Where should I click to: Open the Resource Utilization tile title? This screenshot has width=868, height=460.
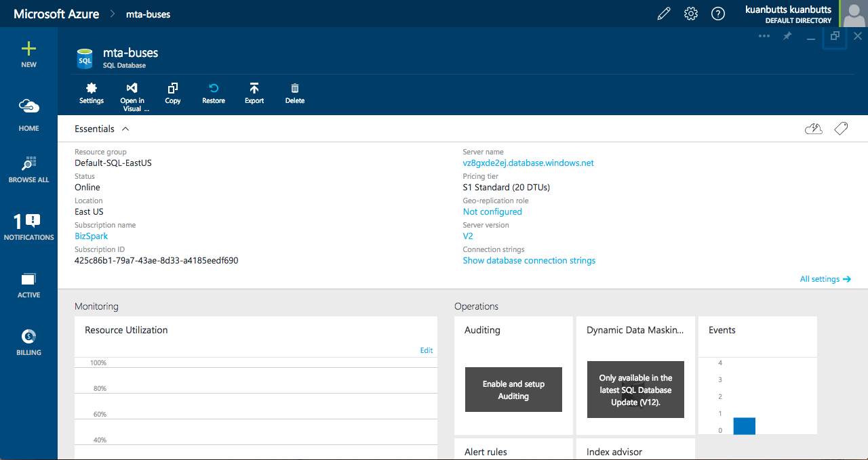click(x=126, y=330)
